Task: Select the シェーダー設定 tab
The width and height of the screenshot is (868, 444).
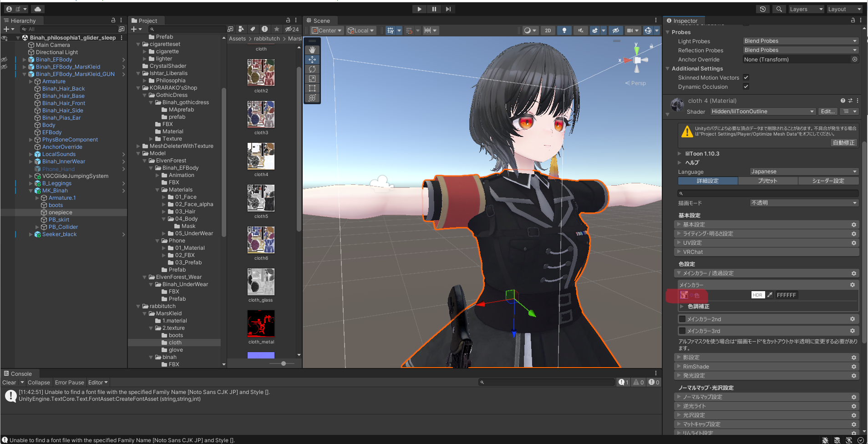Action: pyautogui.click(x=828, y=181)
